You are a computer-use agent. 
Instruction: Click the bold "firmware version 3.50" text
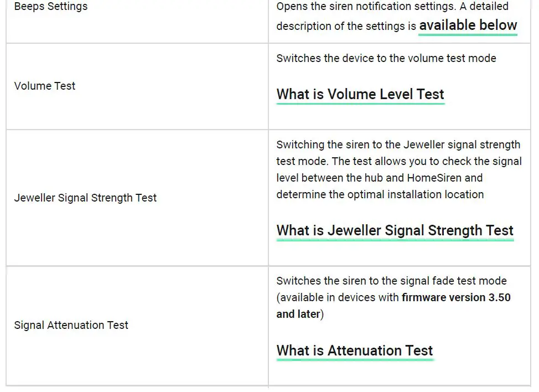[456, 297]
